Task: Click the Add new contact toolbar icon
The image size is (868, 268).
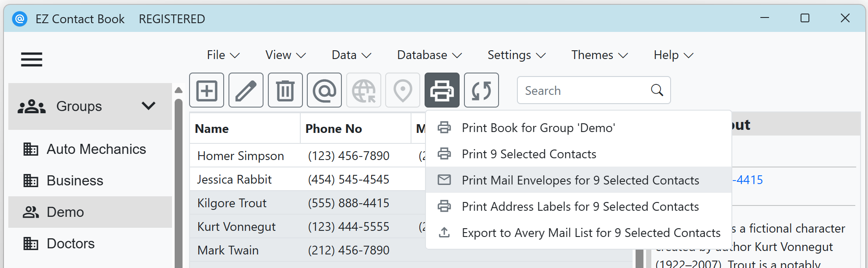Action: [x=207, y=90]
